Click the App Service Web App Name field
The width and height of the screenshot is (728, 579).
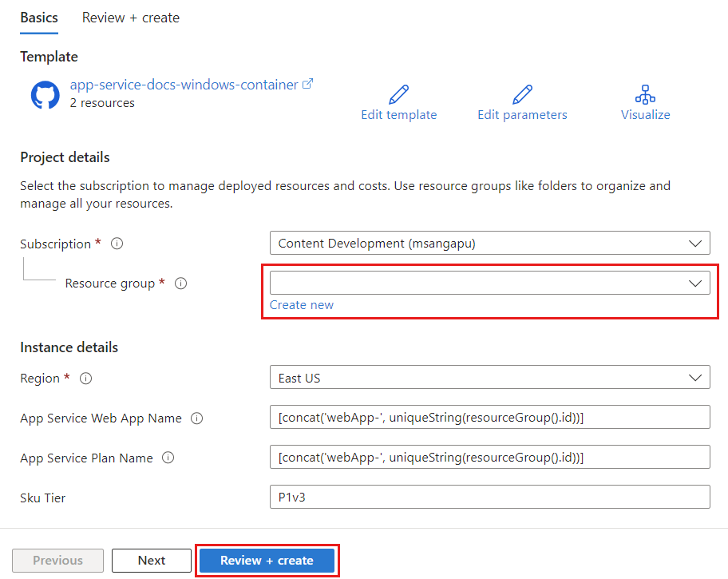pos(490,418)
